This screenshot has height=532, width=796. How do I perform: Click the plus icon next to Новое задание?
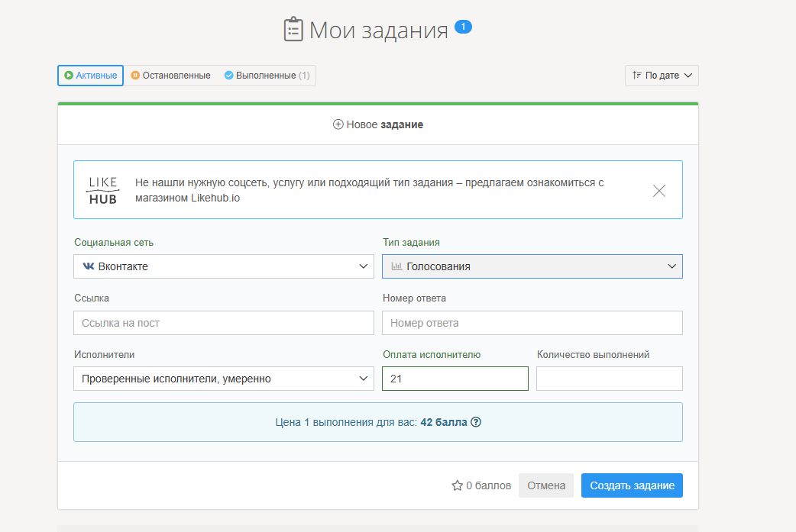click(x=338, y=124)
